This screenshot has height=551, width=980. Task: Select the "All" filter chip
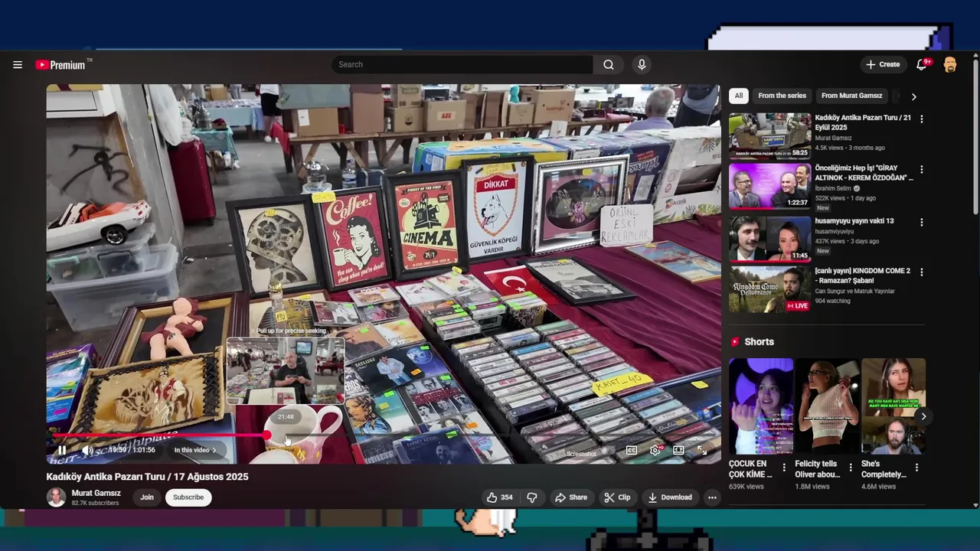[738, 96]
